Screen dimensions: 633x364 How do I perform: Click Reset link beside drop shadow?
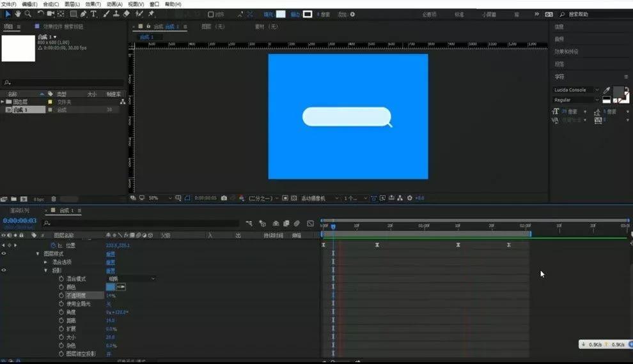(111, 271)
